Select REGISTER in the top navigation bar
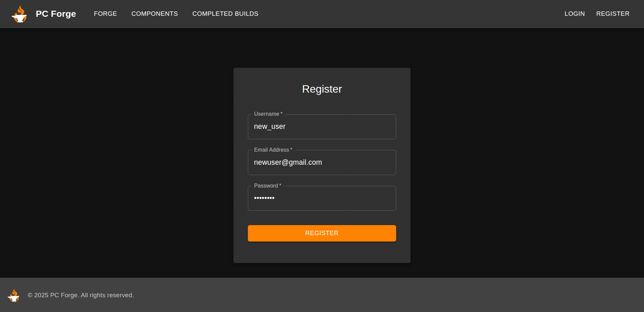The height and width of the screenshot is (312, 644). point(612,14)
